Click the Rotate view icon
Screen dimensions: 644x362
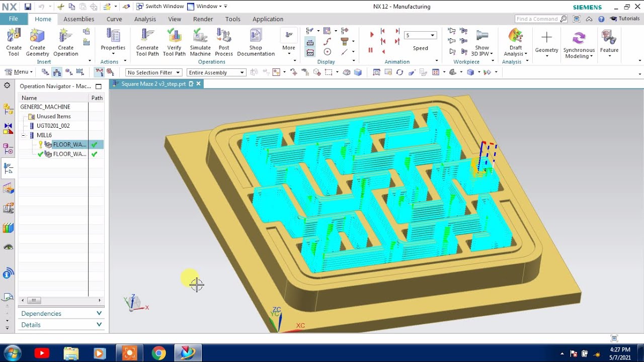399,72
